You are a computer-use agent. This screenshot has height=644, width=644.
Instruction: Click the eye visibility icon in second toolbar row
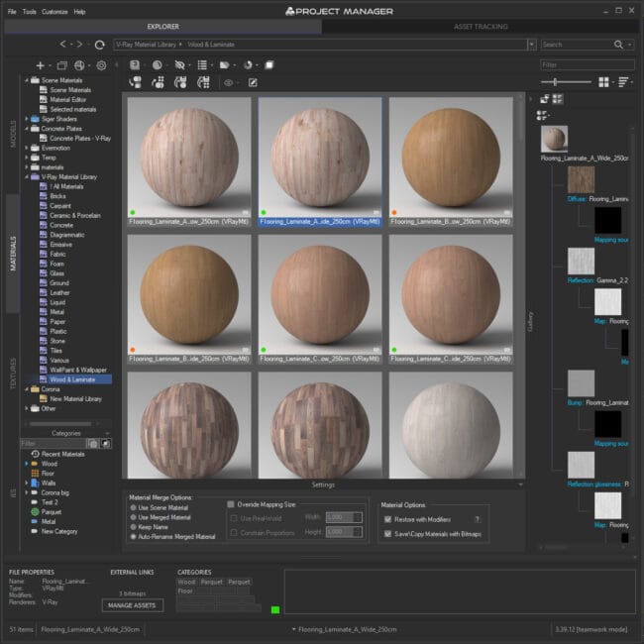(228, 83)
